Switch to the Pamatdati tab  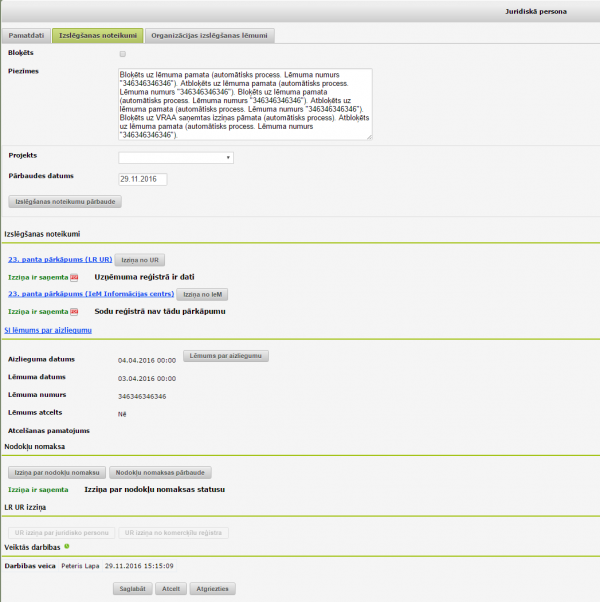(x=28, y=35)
